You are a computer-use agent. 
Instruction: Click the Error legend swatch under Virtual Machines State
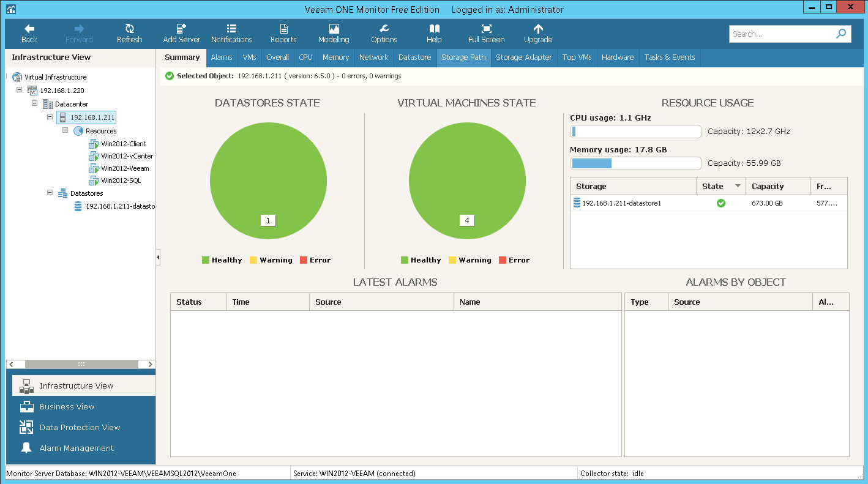503,260
